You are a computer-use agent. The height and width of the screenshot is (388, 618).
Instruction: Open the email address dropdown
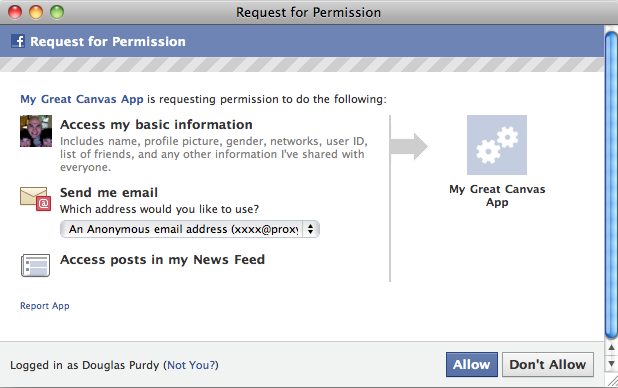pos(190,229)
